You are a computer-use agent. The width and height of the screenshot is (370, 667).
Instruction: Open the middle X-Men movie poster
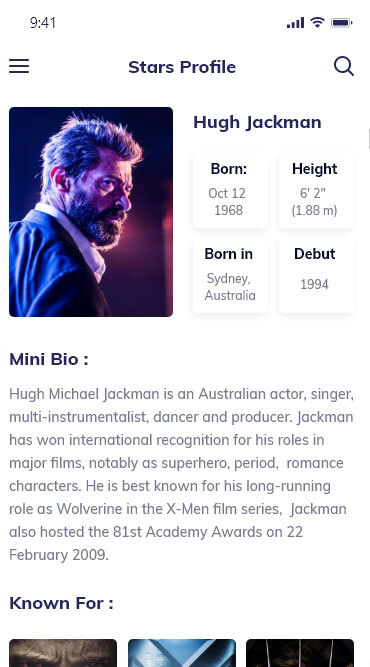tap(182, 653)
